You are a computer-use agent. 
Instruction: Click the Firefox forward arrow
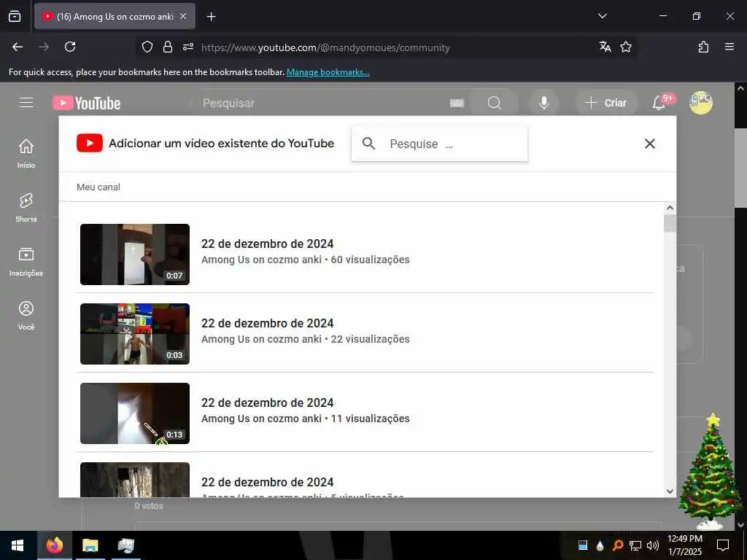pos(44,47)
